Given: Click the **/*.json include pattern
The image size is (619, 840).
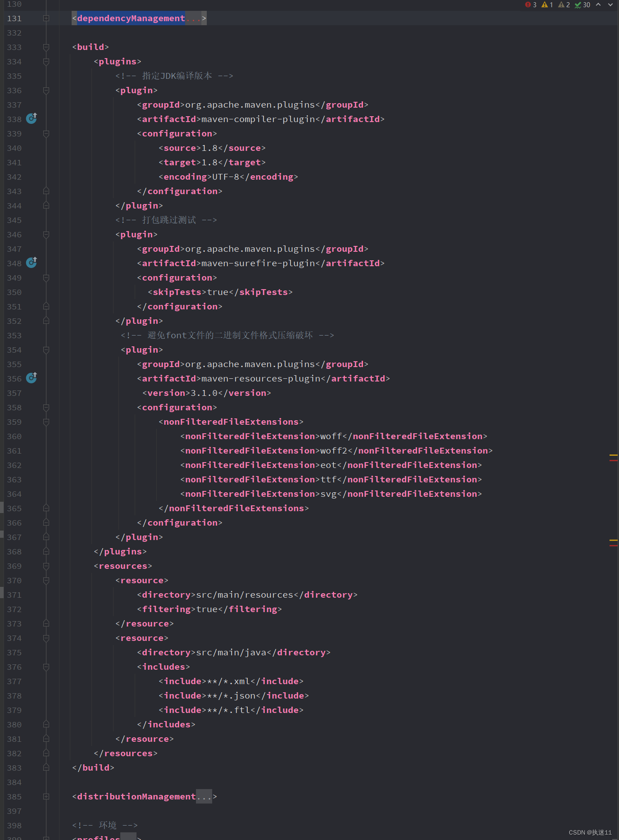Looking at the screenshot, I should coord(231,696).
